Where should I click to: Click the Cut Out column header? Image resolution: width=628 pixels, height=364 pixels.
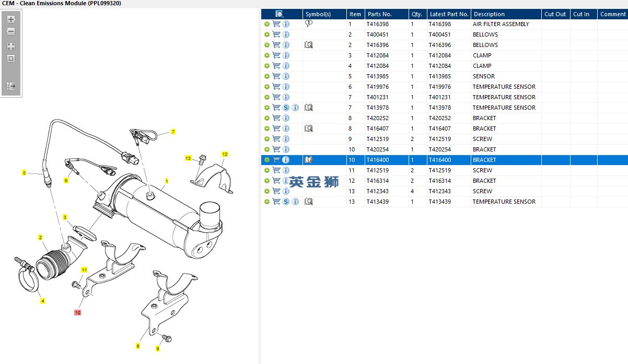click(x=555, y=14)
